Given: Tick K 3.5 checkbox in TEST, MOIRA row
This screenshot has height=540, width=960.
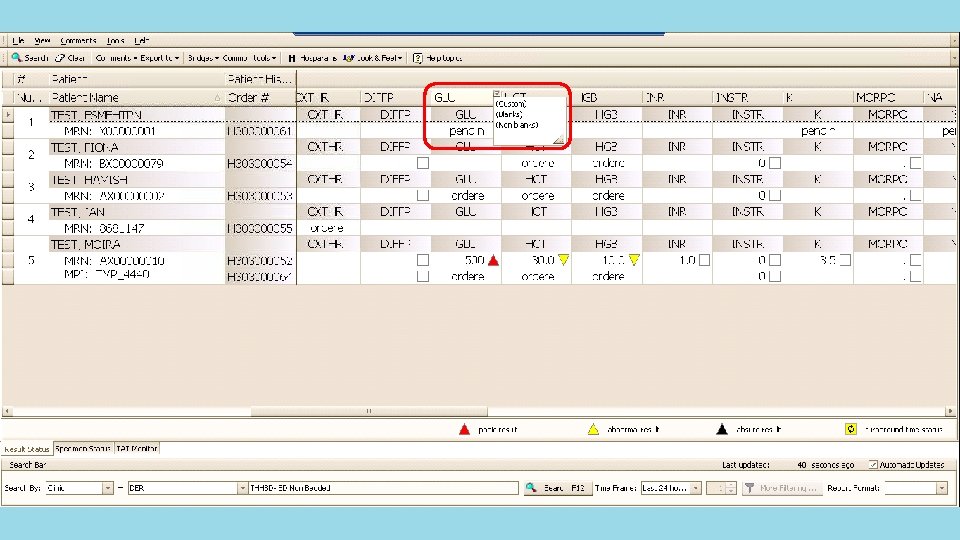Looking at the screenshot, I should tap(846, 260).
